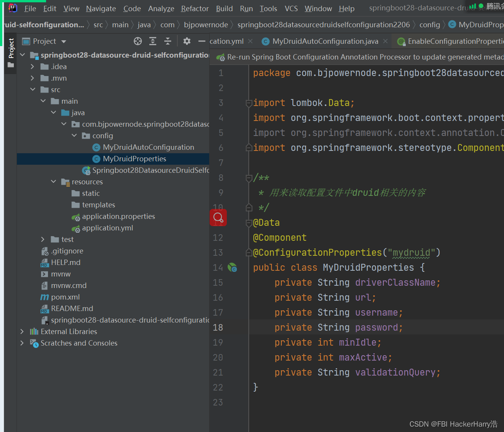Image resolution: width=504 pixels, height=432 pixels.
Task: Close the application.yml editor tab
Action: click(x=250, y=41)
